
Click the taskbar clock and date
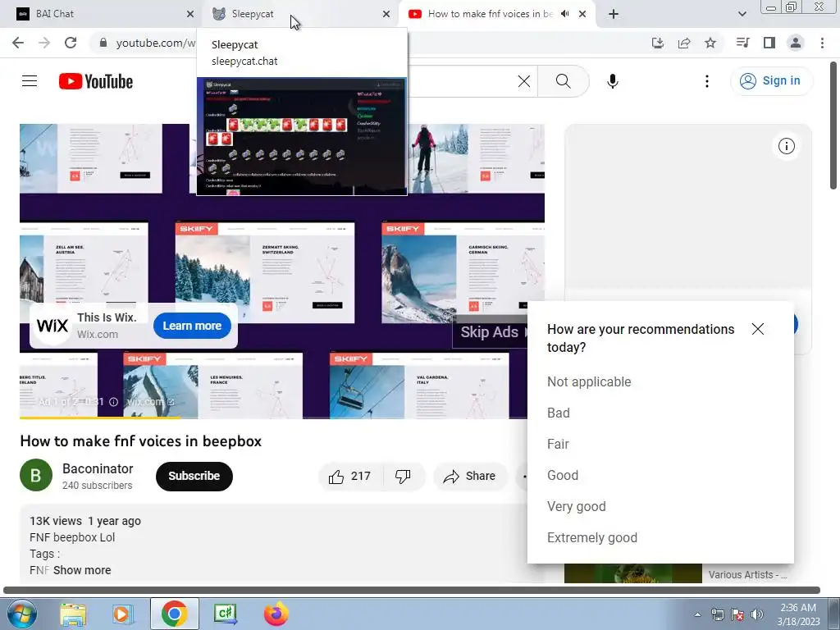(x=798, y=614)
